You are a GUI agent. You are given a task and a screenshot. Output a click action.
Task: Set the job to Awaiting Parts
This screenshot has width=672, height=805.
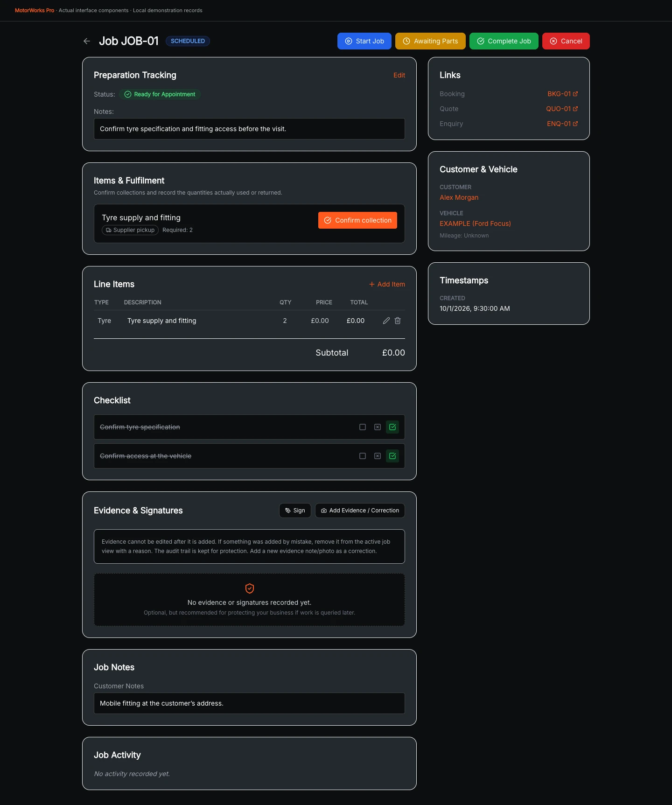coord(430,41)
